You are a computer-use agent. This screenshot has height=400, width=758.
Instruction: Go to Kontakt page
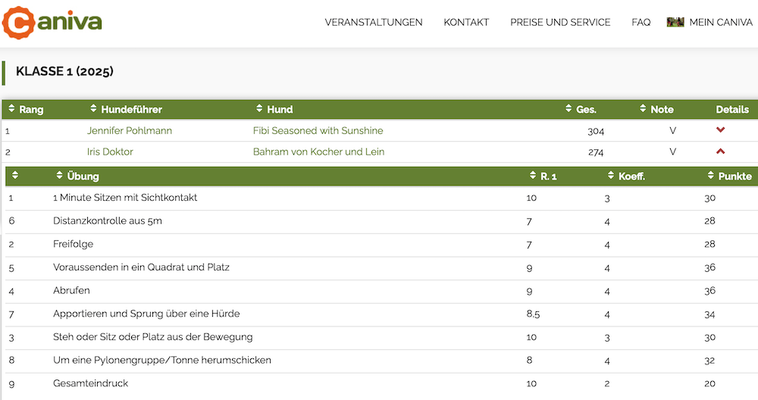coord(465,22)
